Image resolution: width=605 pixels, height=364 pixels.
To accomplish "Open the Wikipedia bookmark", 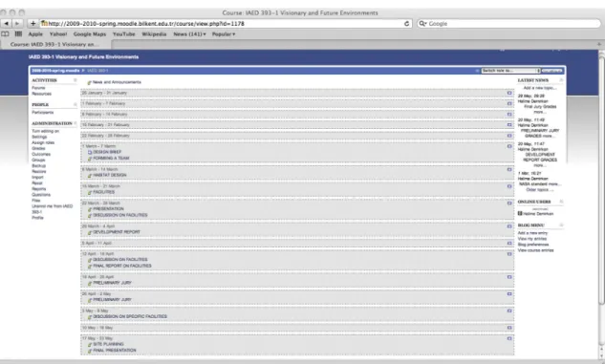I will [x=154, y=34].
